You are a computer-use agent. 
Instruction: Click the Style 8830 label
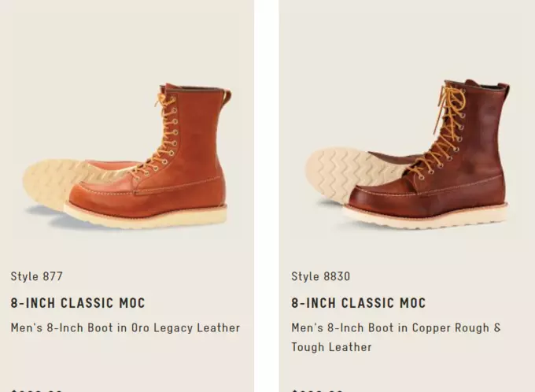click(x=320, y=276)
